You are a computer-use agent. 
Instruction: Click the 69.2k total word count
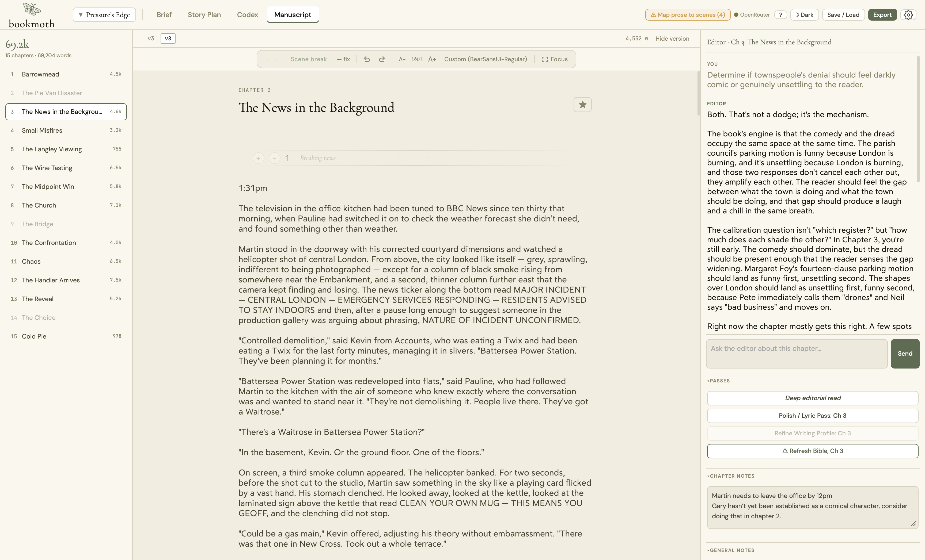click(17, 44)
